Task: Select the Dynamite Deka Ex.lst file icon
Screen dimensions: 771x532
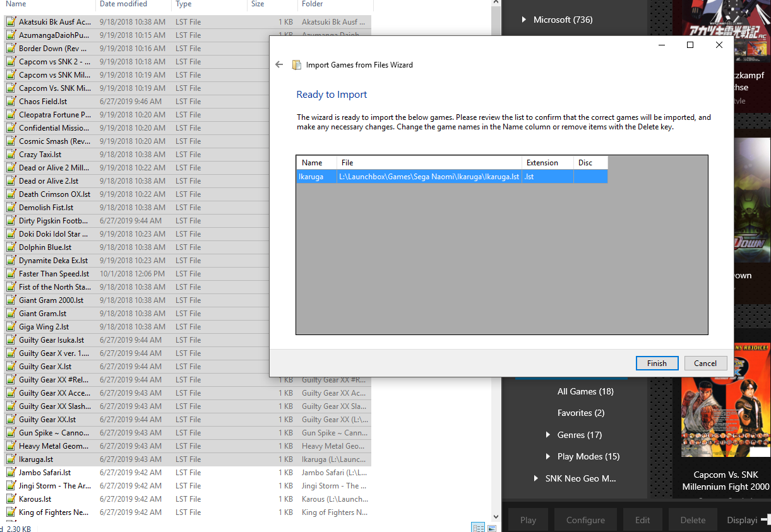Action: point(11,260)
